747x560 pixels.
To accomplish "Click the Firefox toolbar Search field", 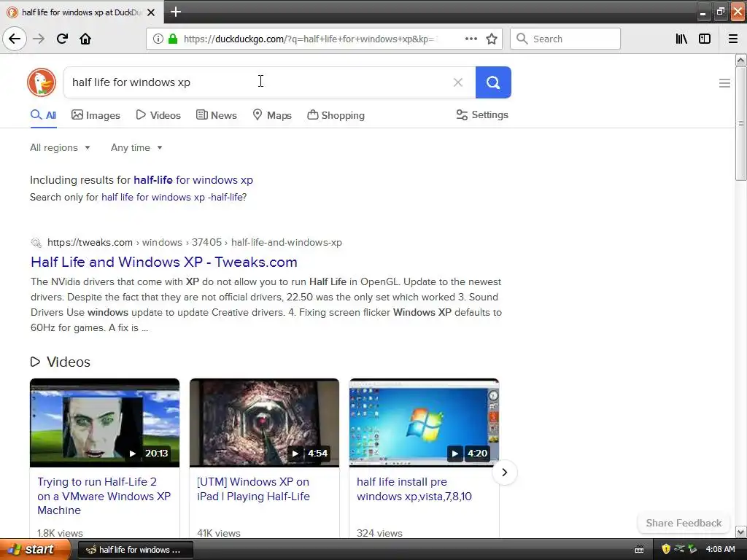I will [x=565, y=39].
